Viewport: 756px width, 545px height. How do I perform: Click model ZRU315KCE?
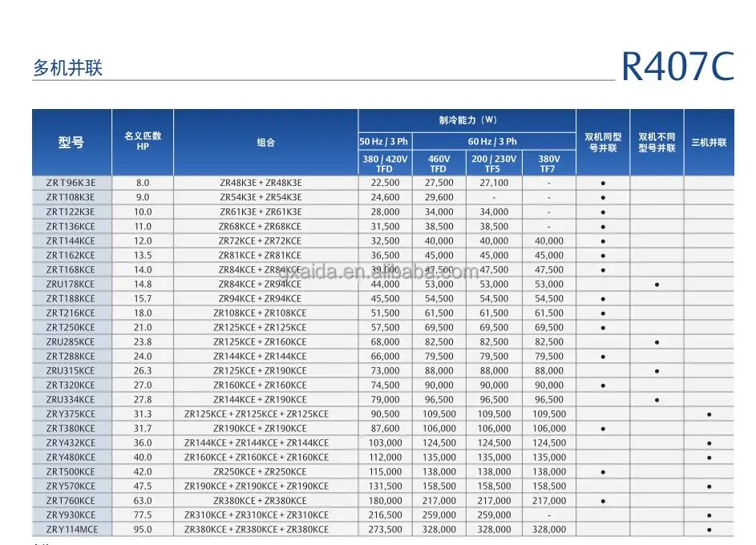(71, 370)
